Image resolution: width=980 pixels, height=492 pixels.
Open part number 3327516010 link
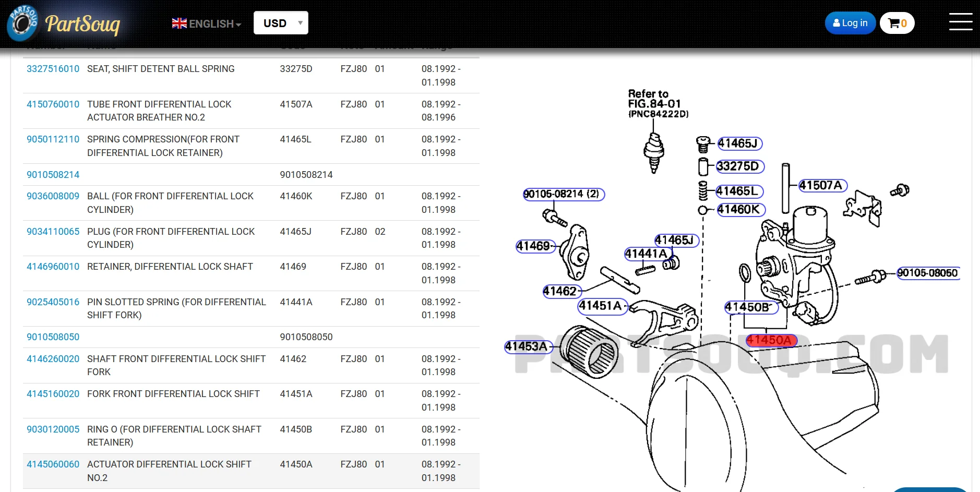pos(53,69)
